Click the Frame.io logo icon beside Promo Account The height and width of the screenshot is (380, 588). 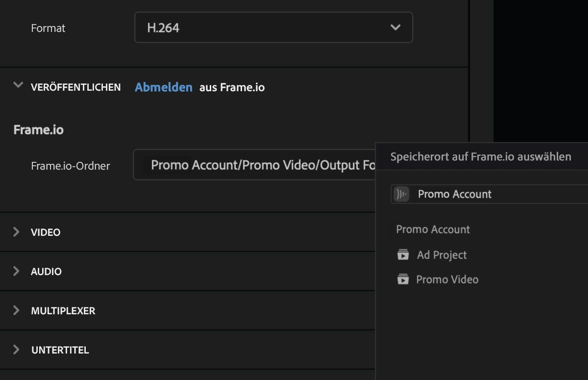tap(401, 194)
